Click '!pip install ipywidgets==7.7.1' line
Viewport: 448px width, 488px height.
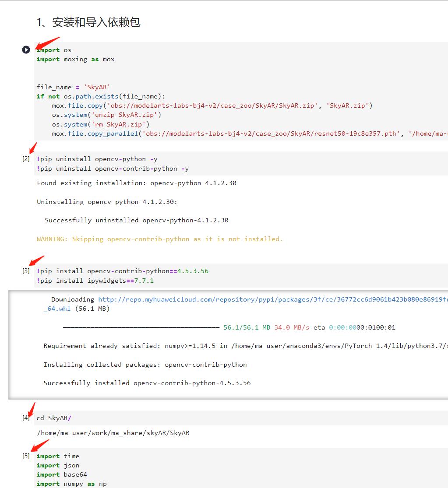(95, 281)
